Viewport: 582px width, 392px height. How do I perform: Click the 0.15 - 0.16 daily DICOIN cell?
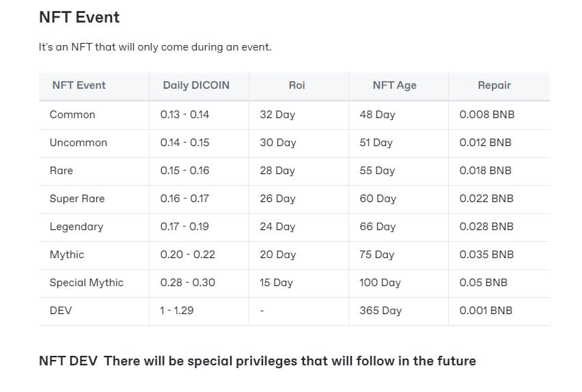(184, 171)
